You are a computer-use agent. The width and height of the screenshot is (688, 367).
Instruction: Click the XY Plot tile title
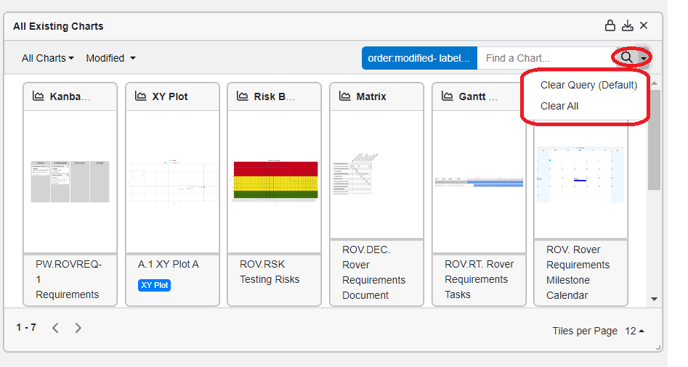tap(170, 97)
